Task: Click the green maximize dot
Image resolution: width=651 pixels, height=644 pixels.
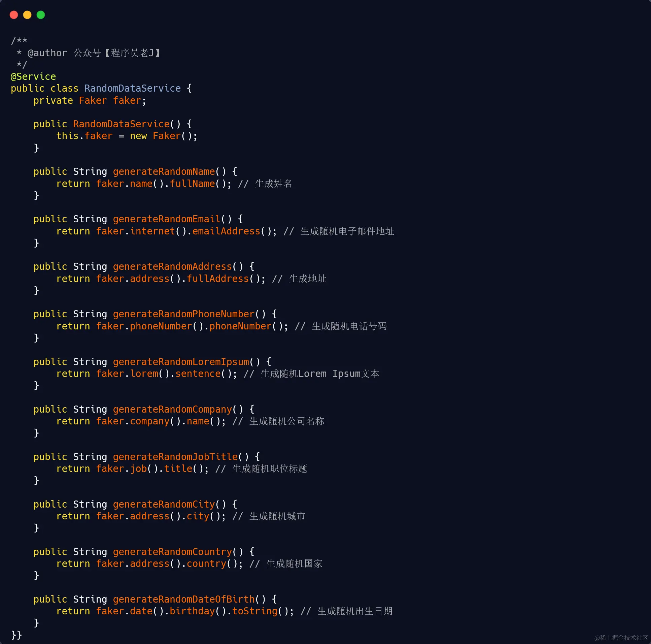Action: point(41,15)
